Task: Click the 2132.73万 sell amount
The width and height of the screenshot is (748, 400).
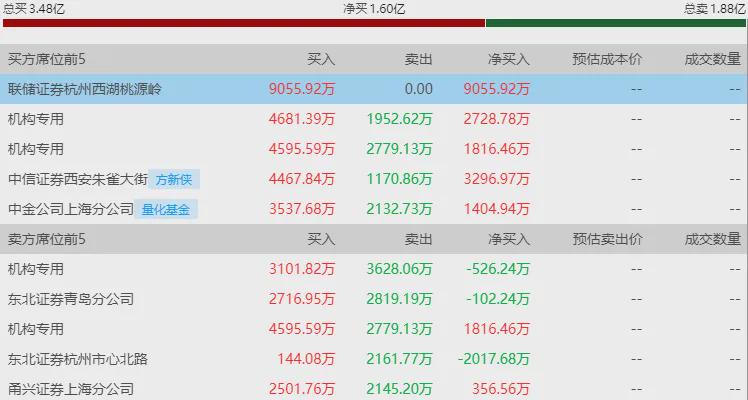Action: coord(399,209)
